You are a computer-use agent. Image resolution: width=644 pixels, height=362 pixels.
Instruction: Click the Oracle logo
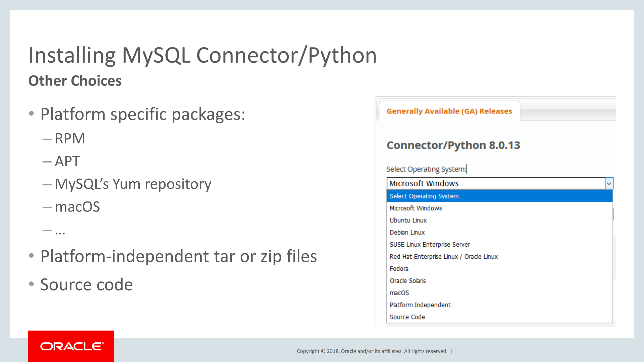(x=71, y=346)
